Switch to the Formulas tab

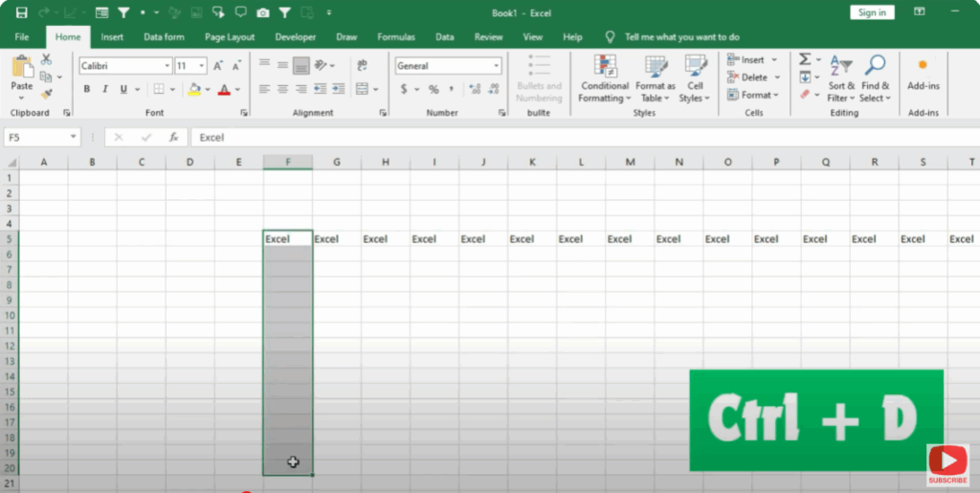pos(396,37)
